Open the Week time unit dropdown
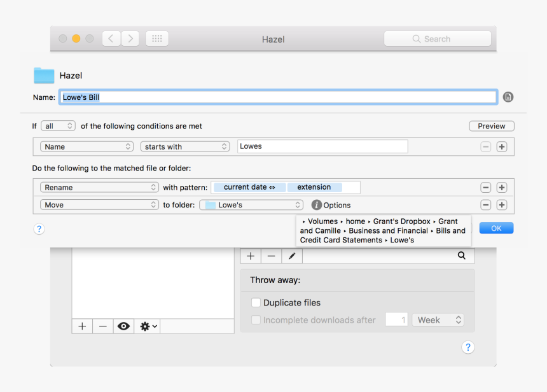 (438, 320)
